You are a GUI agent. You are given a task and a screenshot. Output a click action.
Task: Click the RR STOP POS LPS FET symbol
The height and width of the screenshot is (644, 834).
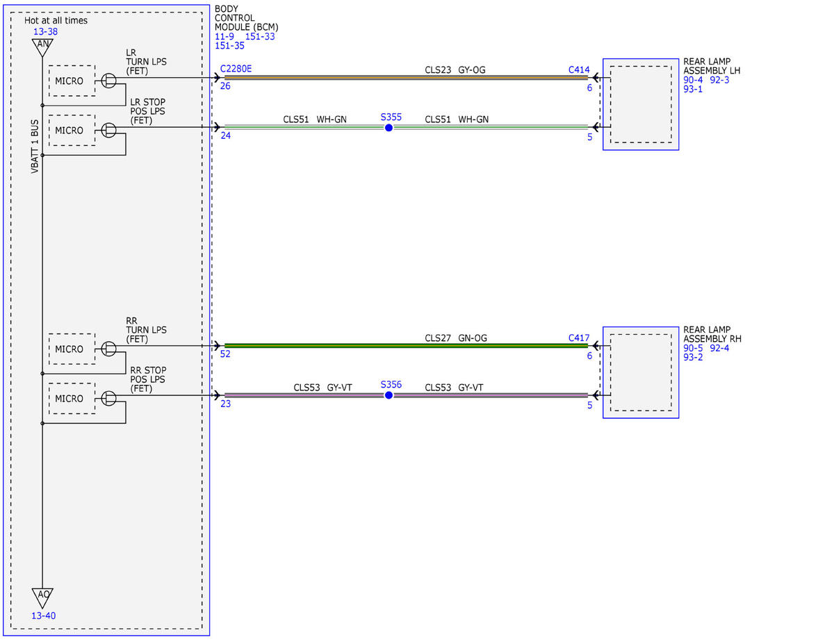[x=109, y=398]
